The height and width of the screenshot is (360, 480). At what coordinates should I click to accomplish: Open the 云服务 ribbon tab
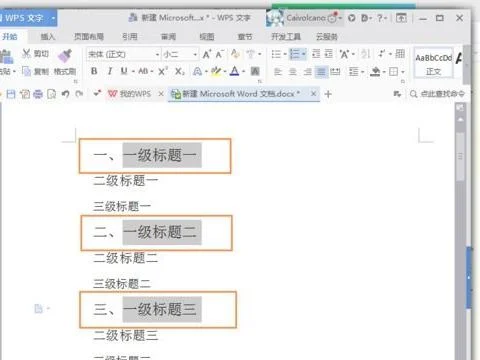[x=327, y=37]
